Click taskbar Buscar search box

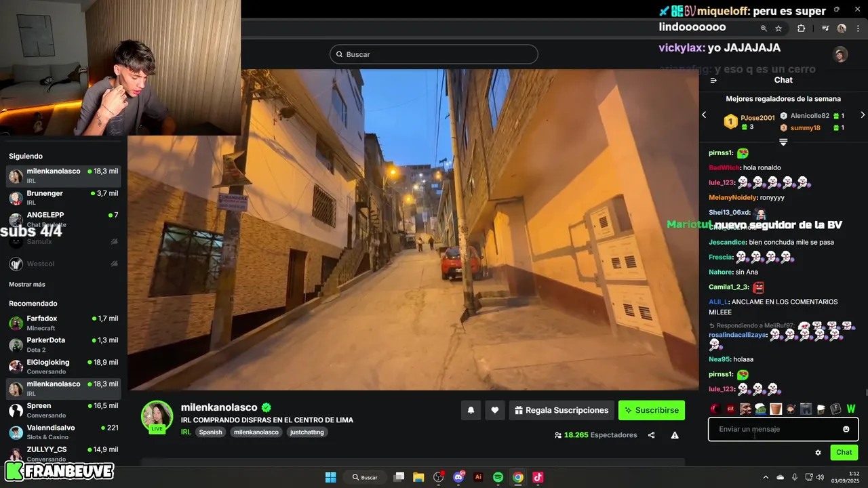(x=365, y=477)
